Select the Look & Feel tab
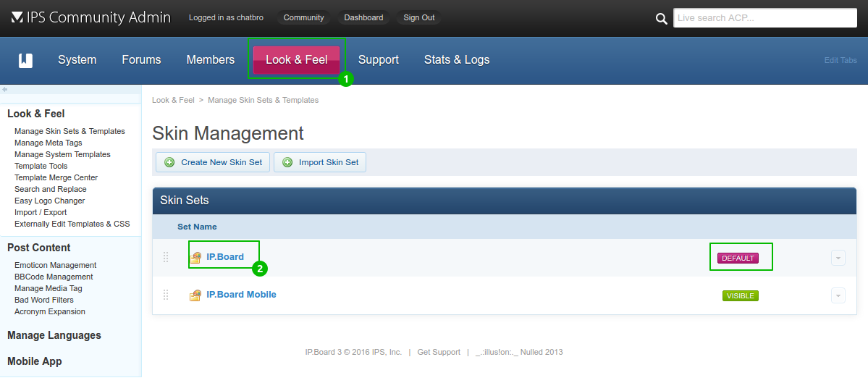This screenshot has height=391, width=868. coord(296,60)
